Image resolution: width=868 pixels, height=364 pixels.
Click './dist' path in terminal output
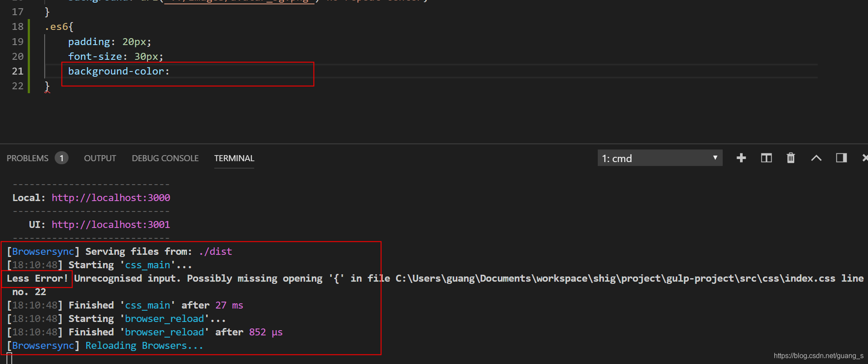click(216, 251)
